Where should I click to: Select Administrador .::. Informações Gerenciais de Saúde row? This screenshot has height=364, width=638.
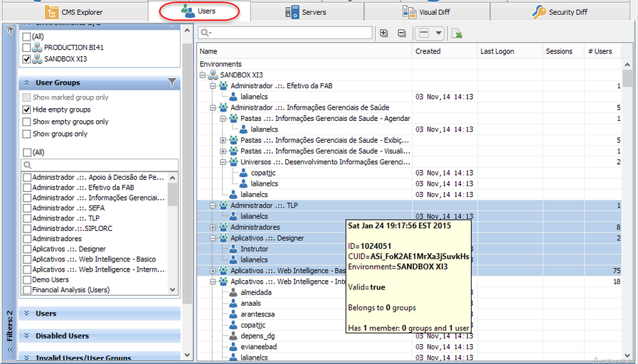[409, 108]
